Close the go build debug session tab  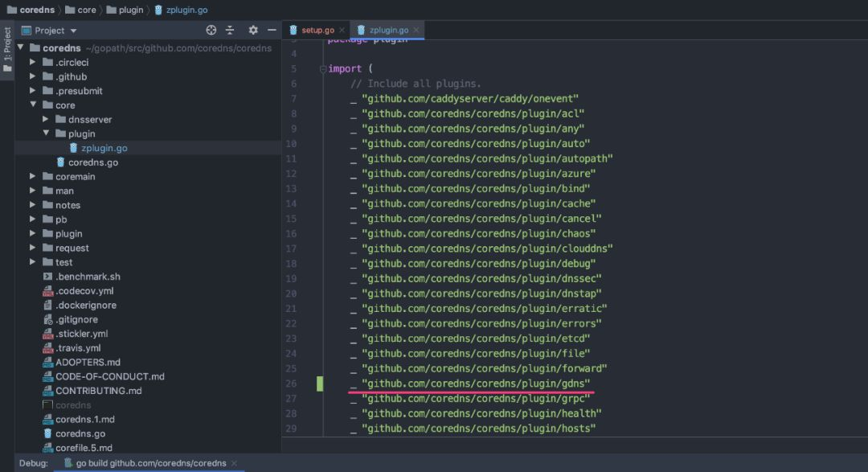click(x=235, y=463)
